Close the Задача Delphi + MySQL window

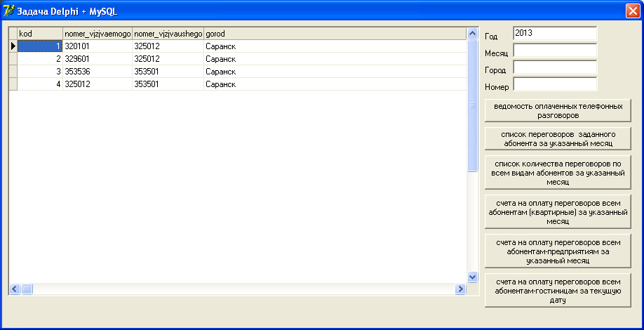pyautogui.click(x=631, y=11)
